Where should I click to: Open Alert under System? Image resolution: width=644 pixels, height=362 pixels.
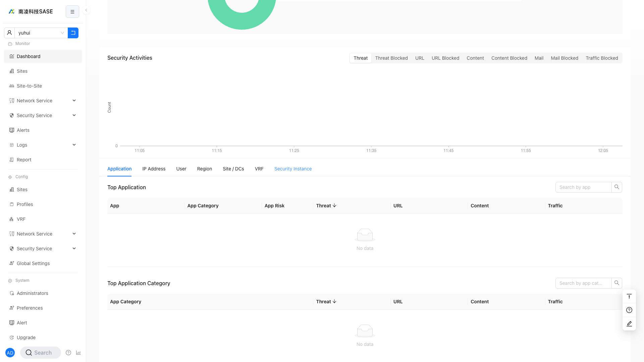pyautogui.click(x=43, y=323)
